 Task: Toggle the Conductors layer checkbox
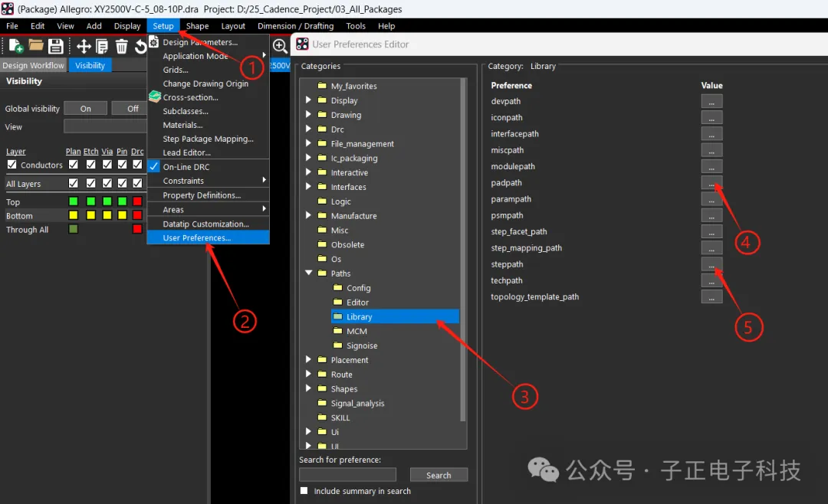(11, 165)
